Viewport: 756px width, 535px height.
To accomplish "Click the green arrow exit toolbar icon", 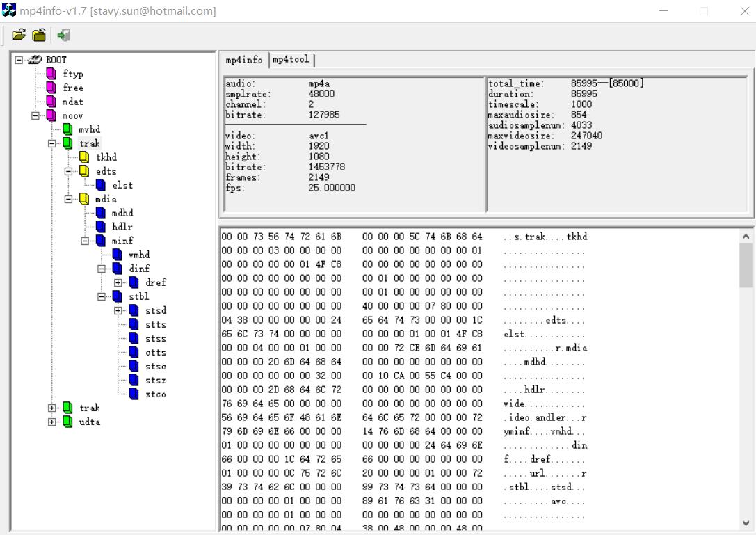I will (x=64, y=35).
